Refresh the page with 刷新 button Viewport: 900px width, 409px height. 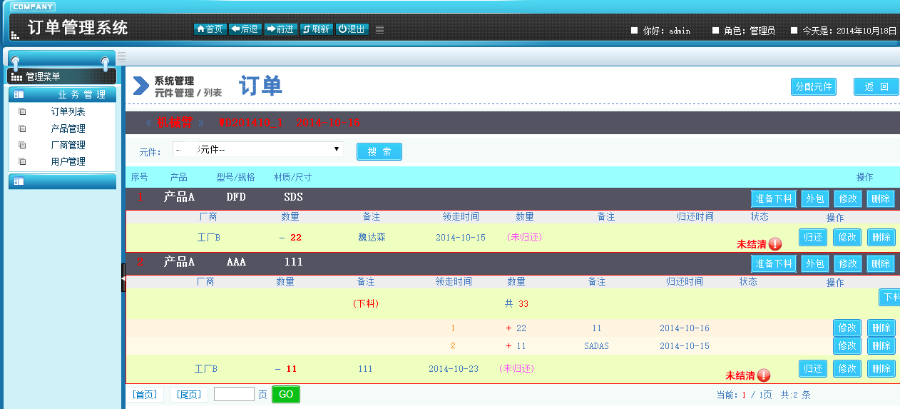pos(316,29)
